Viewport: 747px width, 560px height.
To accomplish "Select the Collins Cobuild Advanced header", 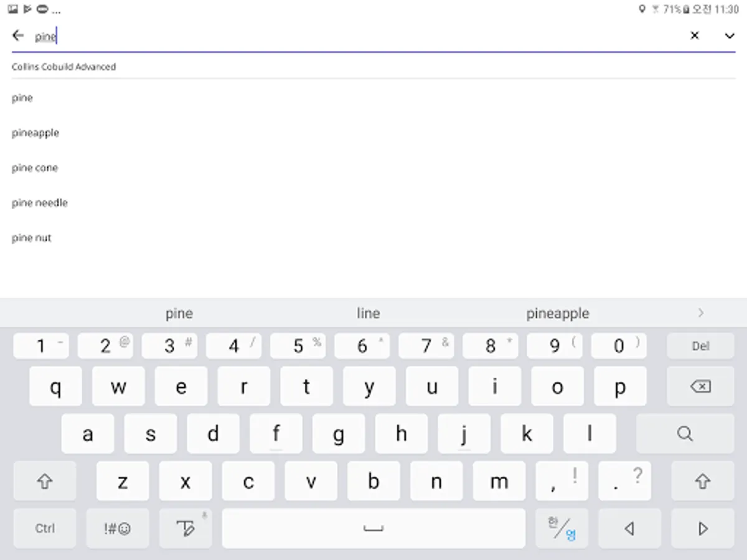I will (x=63, y=67).
